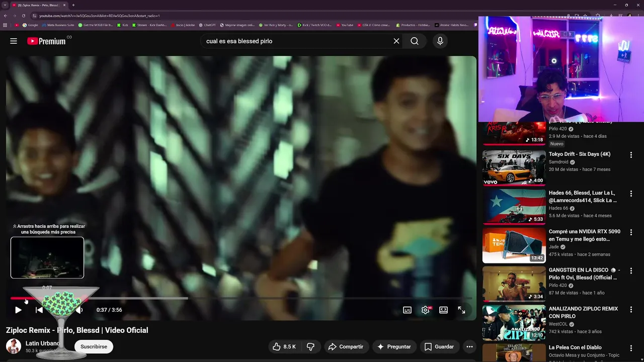Open the Preguntar AI button
The image size is (644, 362).
coord(394,346)
